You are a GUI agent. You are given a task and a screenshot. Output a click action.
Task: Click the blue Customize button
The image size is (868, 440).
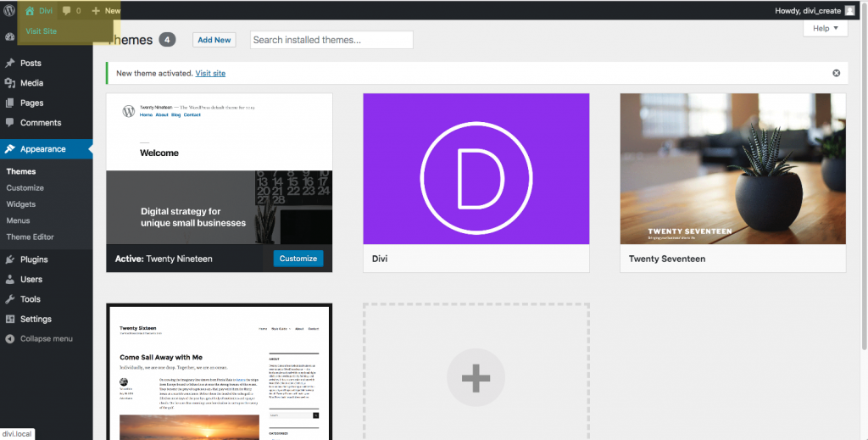click(x=298, y=259)
